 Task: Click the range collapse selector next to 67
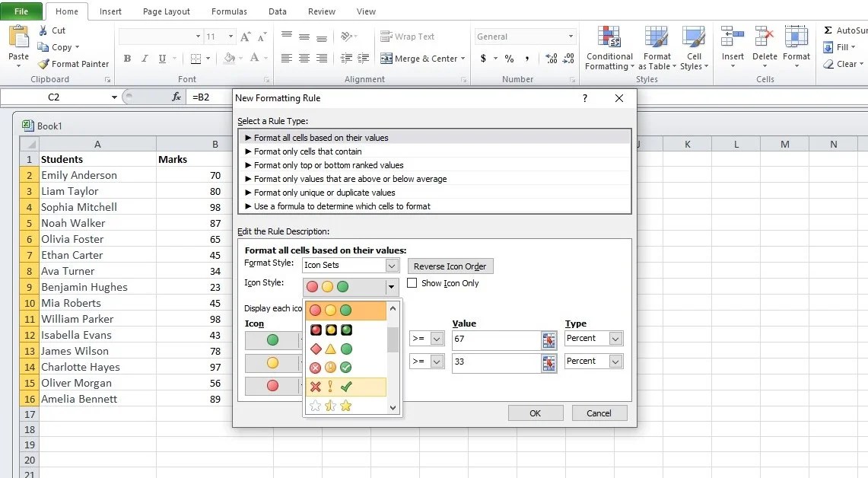click(549, 339)
